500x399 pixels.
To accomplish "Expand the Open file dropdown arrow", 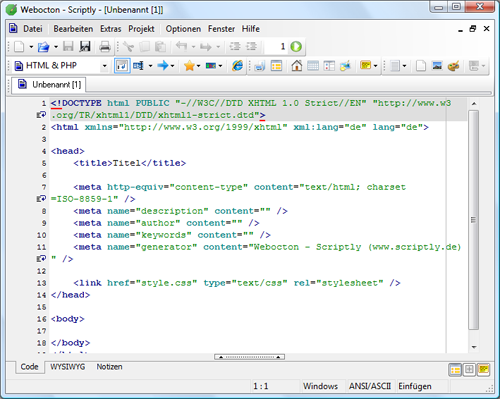I will (56, 47).
